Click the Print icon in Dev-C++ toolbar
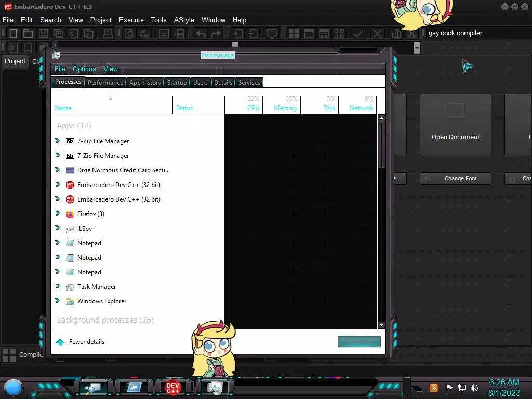 pyautogui.click(x=108, y=34)
